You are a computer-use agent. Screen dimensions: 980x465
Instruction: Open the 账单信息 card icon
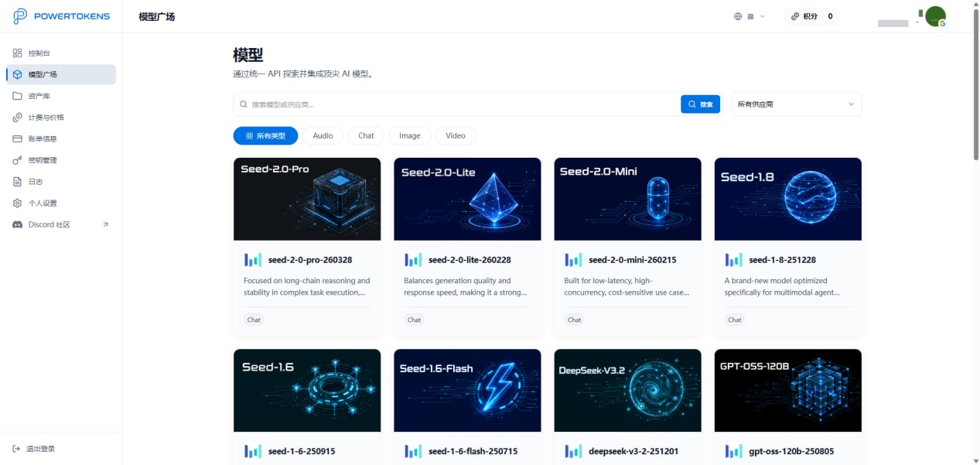coord(17,138)
